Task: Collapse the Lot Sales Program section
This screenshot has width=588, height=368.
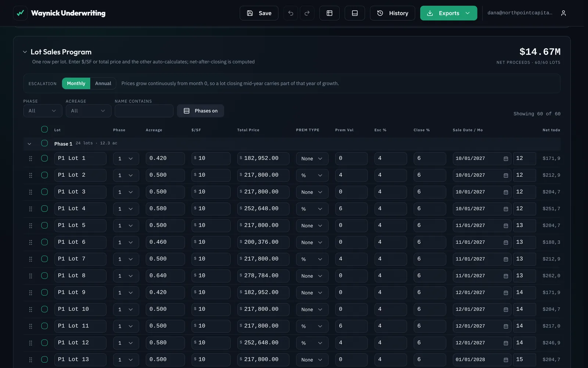Action: coord(25,52)
